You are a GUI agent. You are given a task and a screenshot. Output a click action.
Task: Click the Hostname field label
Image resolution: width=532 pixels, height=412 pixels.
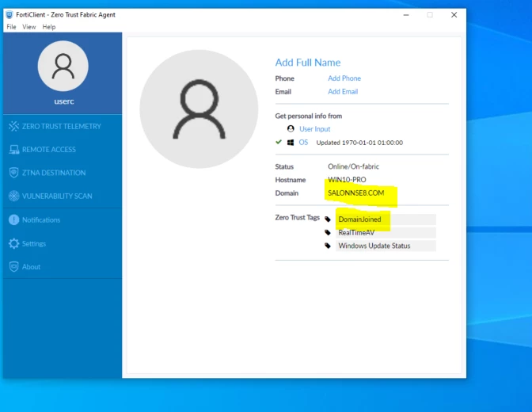[290, 180]
